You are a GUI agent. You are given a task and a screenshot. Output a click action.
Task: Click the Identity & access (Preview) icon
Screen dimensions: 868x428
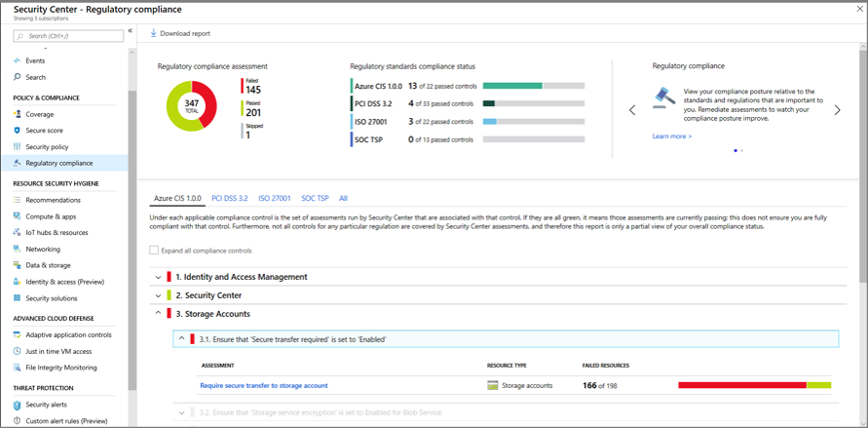tap(18, 282)
